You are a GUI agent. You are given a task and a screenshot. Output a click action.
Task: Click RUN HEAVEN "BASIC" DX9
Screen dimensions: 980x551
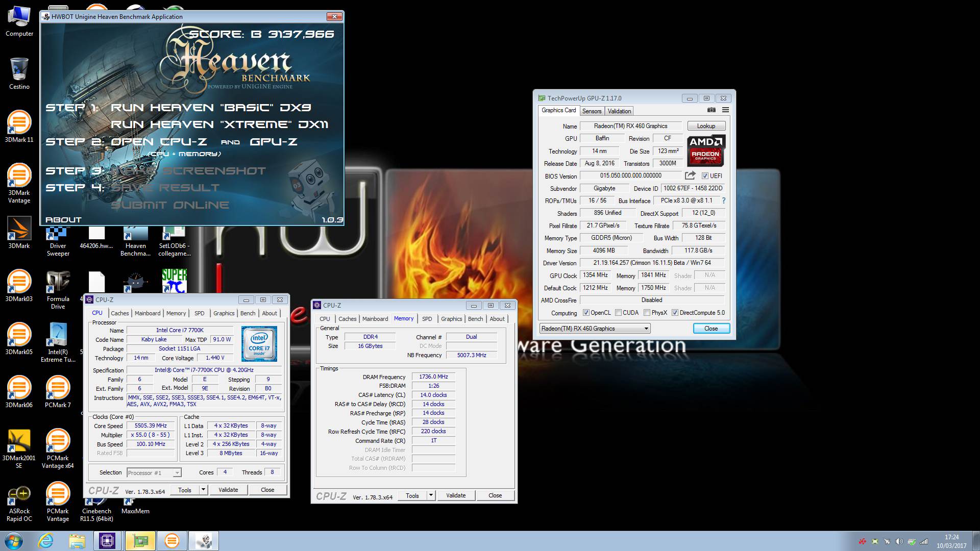(211, 108)
